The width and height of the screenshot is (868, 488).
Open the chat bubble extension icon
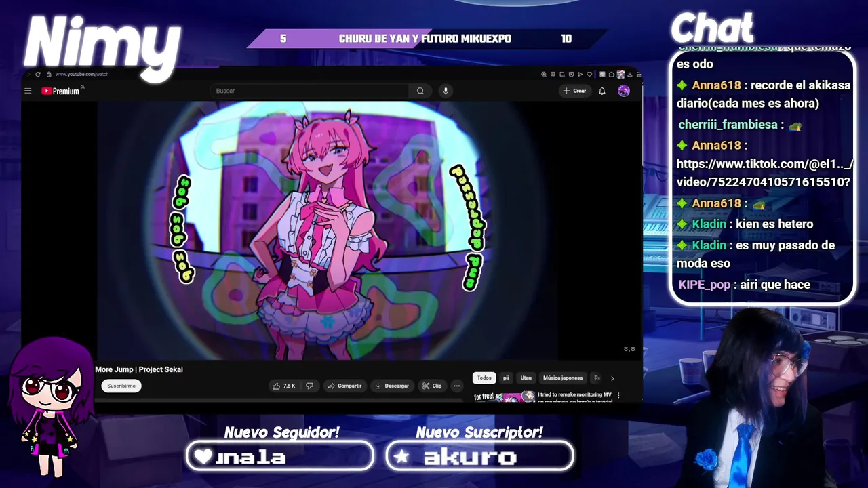[602, 75]
